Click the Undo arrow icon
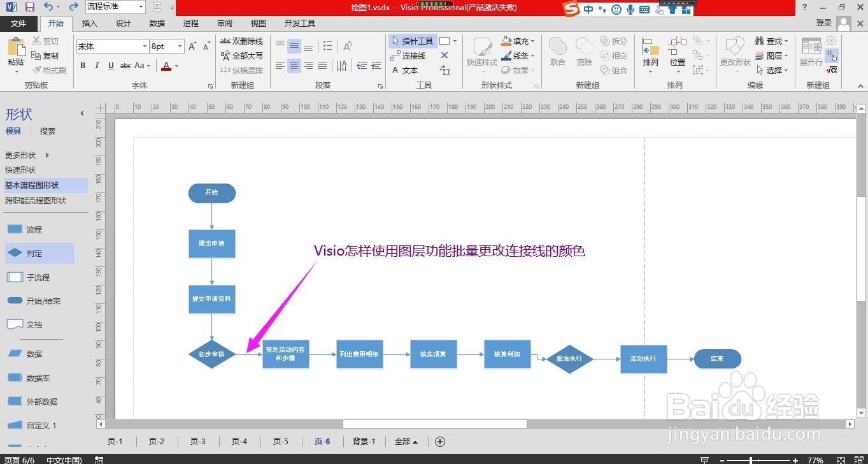The width and height of the screenshot is (868, 464). pos(49,7)
